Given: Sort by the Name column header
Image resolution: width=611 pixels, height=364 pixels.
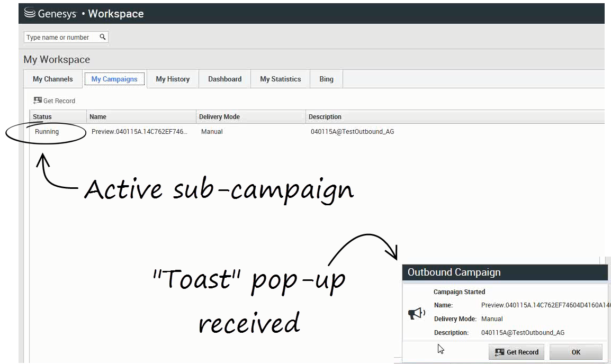Looking at the screenshot, I should (98, 117).
